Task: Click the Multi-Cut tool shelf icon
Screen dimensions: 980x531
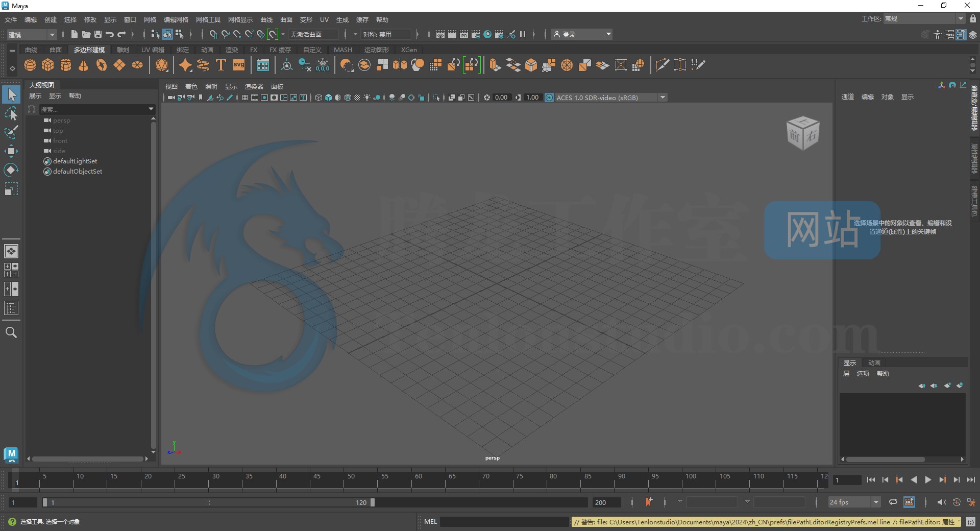Action: click(x=663, y=65)
